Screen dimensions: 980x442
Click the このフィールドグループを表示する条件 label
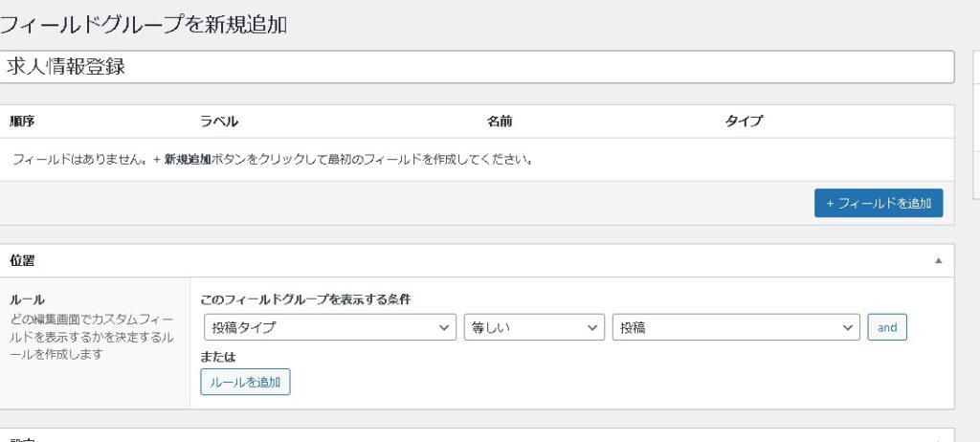(305, 299)
